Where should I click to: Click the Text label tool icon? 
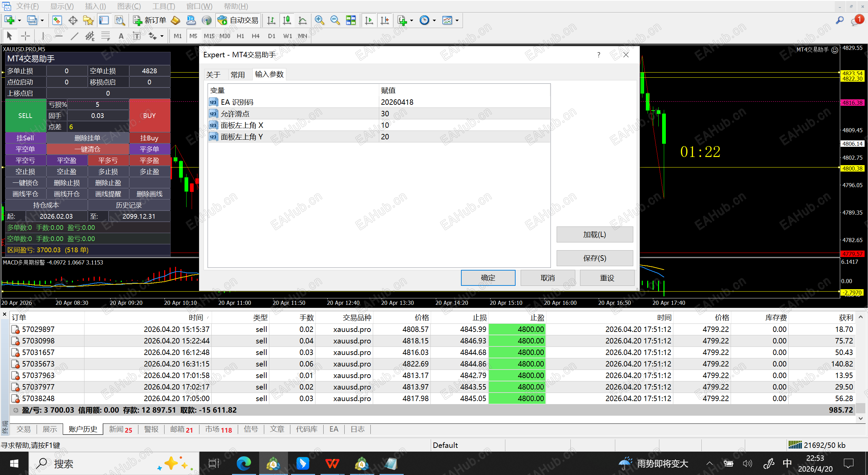137,36
